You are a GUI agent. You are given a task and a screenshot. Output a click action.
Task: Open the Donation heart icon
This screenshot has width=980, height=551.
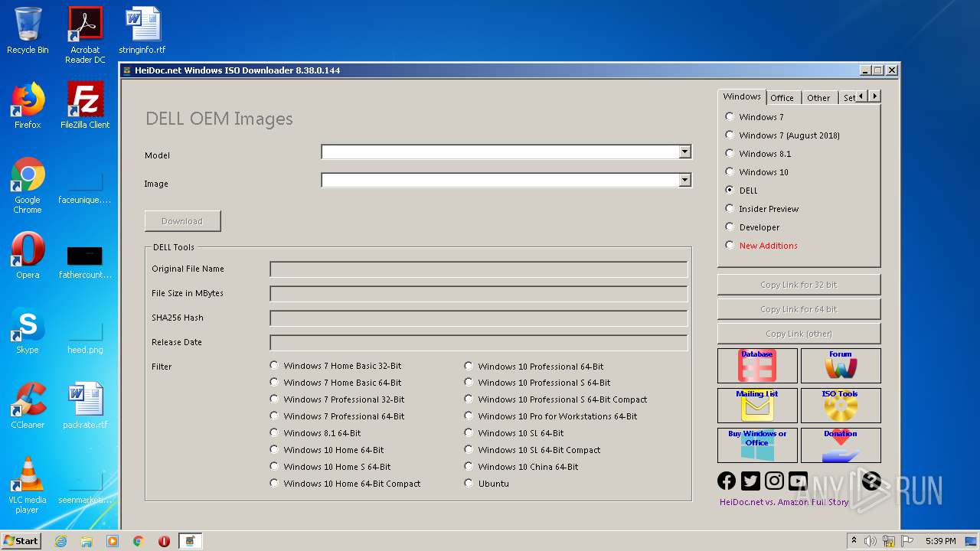841,445
